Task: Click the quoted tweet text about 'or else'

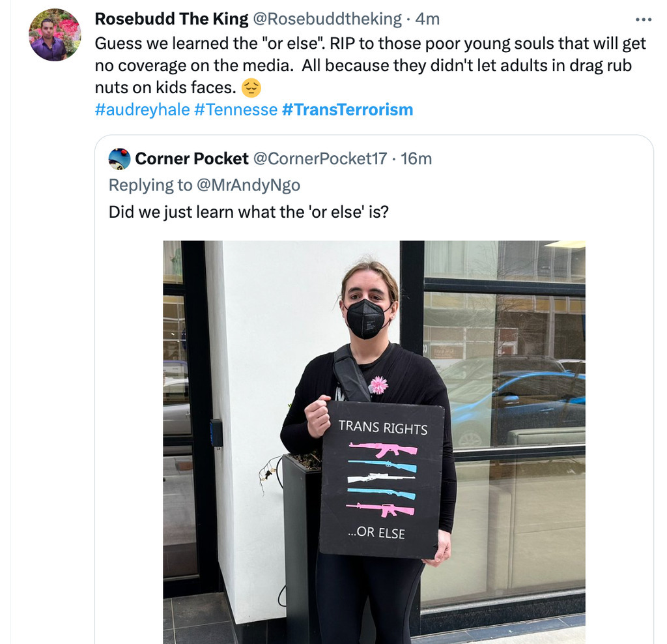Action: coord(248,212)
